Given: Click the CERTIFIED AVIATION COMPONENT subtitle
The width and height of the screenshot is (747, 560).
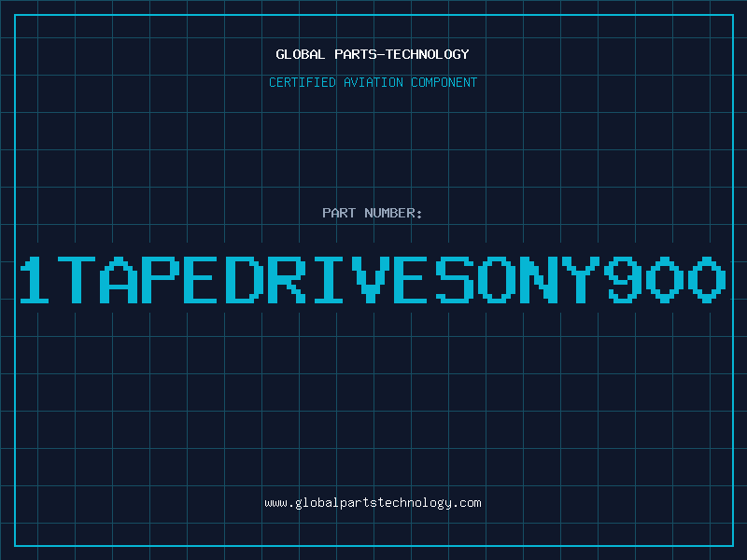Looking at the screenshot, I should click(373, 82).
